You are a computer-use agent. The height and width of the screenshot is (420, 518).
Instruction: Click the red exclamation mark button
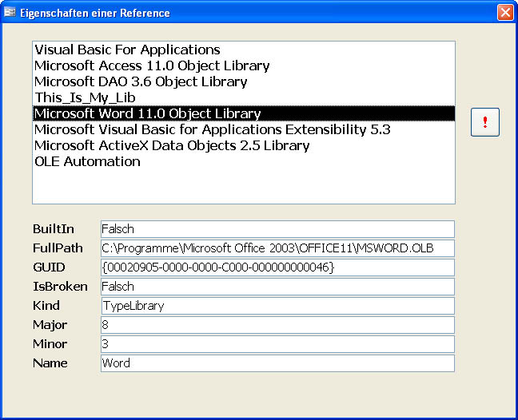485,122
